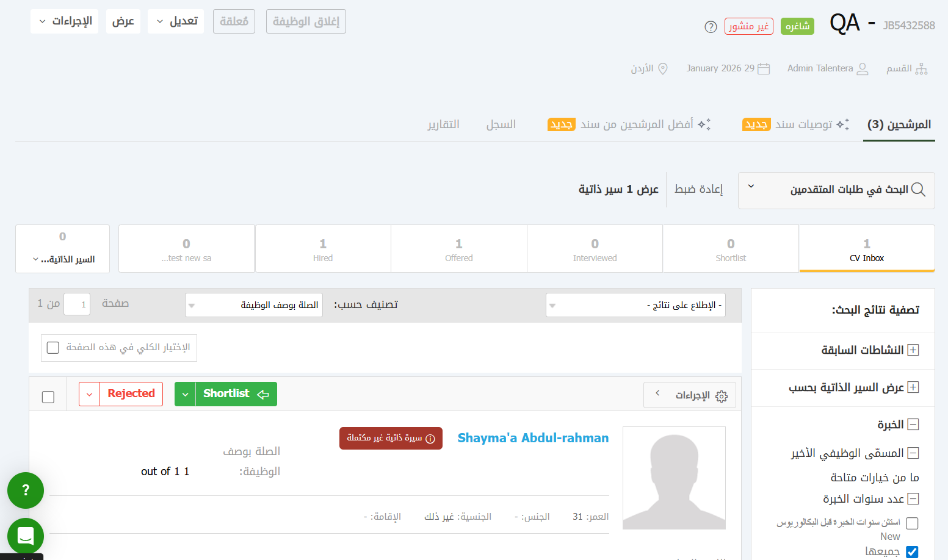Image resolution: width=948 pixels, height=560 pixels.
Task: Click the incomplete CV info badge
Action: click(x=391, y=438)
